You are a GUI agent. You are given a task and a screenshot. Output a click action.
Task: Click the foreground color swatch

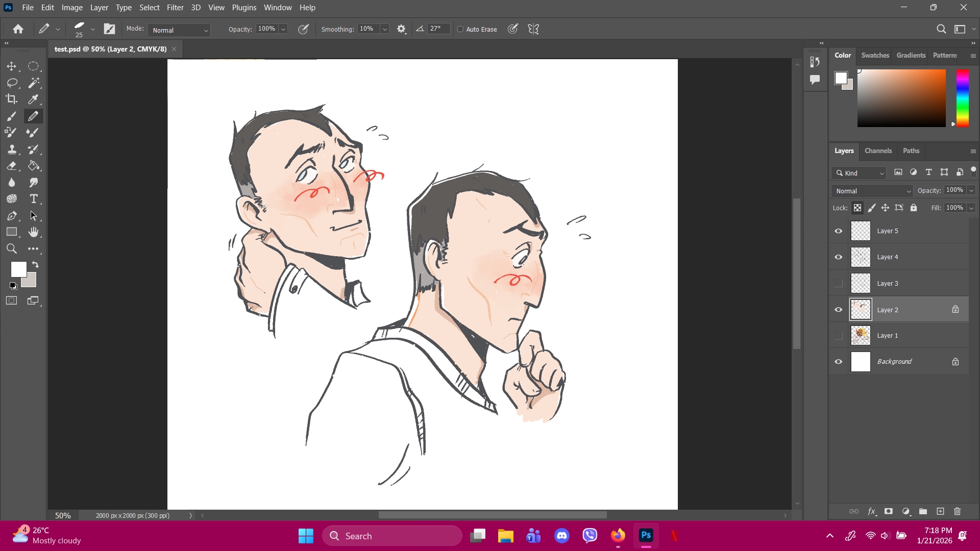18,269
